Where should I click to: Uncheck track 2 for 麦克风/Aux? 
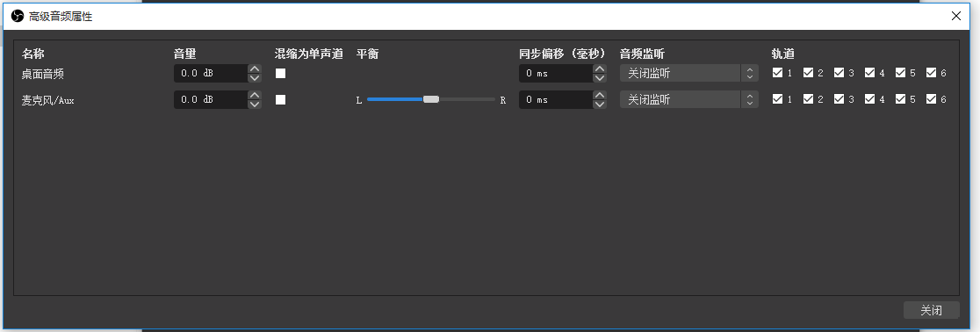click(808, 98)
